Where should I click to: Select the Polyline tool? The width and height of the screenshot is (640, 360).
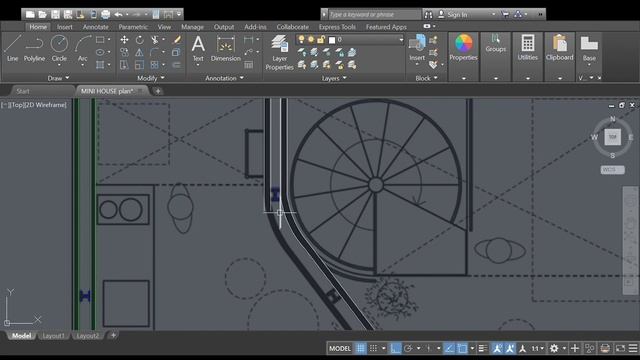[x=34, y=48]
